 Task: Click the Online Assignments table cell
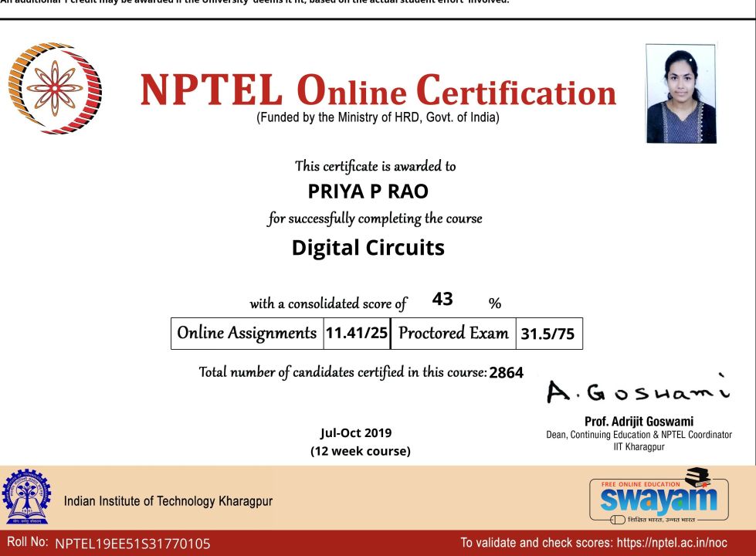(x=247, y=334)
